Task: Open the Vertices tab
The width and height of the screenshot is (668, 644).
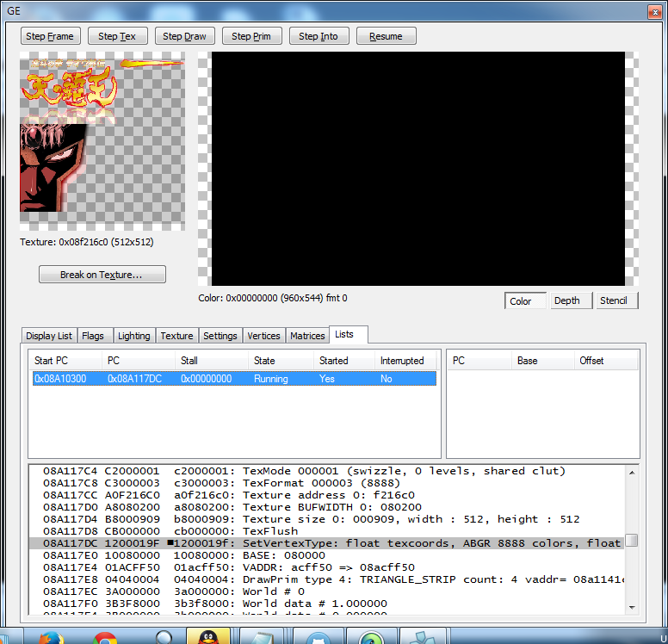Action: pyautogui.click(x=263, y=336)
